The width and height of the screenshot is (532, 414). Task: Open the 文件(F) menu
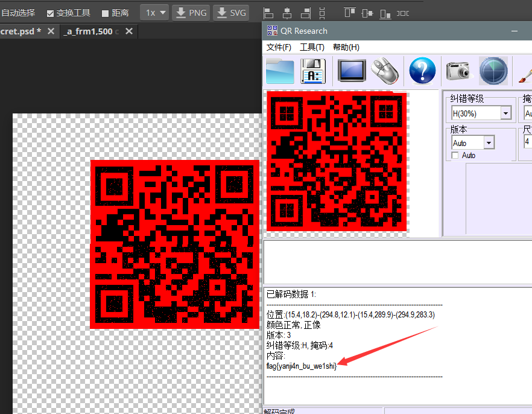coord(279,47)
